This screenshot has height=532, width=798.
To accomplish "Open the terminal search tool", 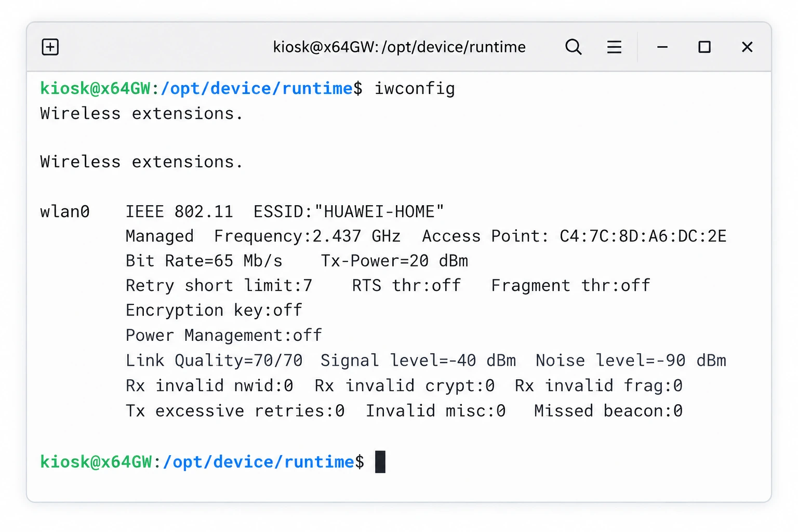I will (573, 47).
